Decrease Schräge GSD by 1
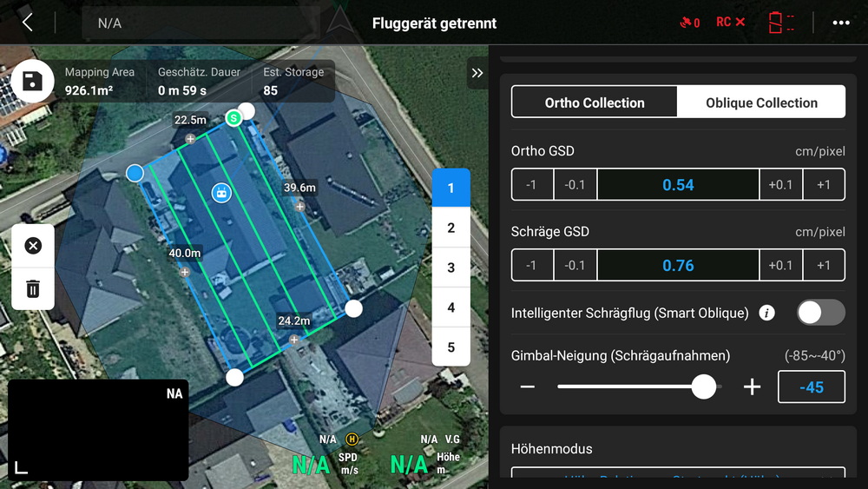This screenshot has width=868, height=489. point(532,265)
